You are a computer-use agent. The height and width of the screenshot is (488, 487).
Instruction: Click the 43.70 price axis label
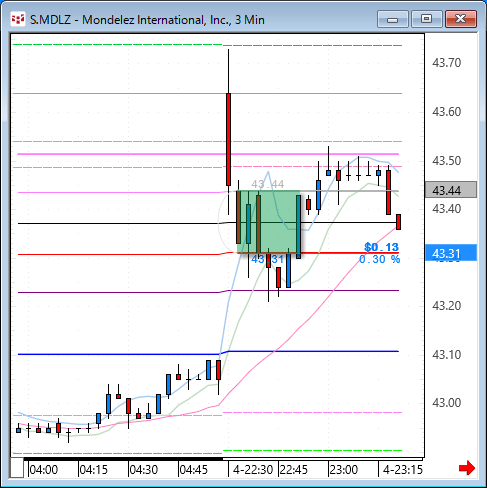[446, 62]
